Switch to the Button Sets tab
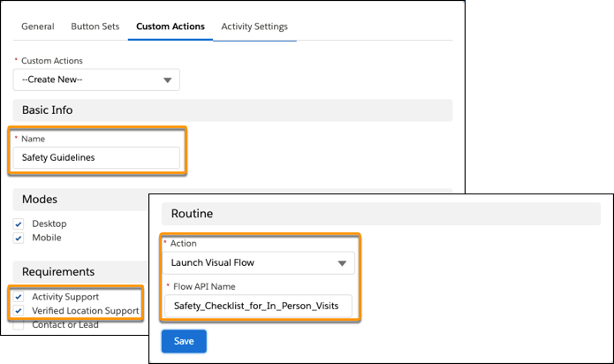614x364 pixels. pos(95,27)
